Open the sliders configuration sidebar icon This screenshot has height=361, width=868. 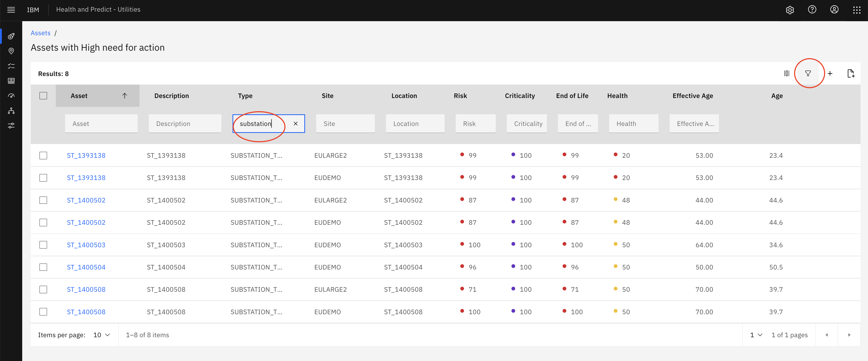[x=11, y=125]
